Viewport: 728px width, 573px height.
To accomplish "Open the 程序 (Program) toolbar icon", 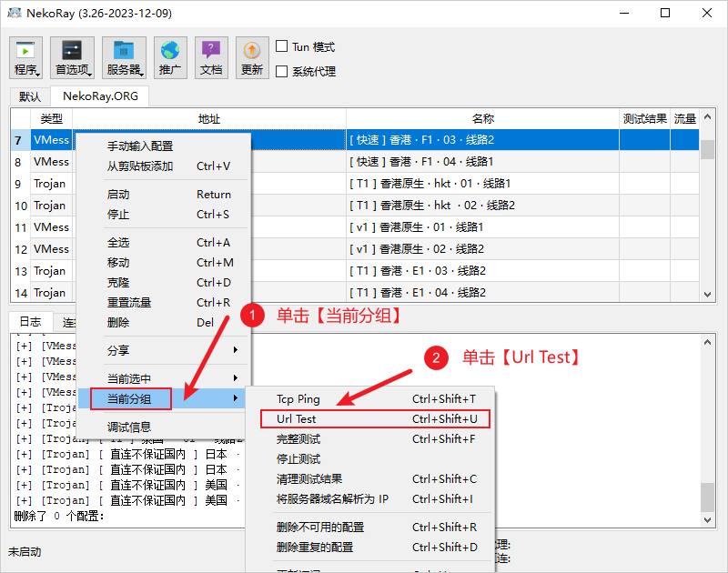I will (x=25, y=56).
